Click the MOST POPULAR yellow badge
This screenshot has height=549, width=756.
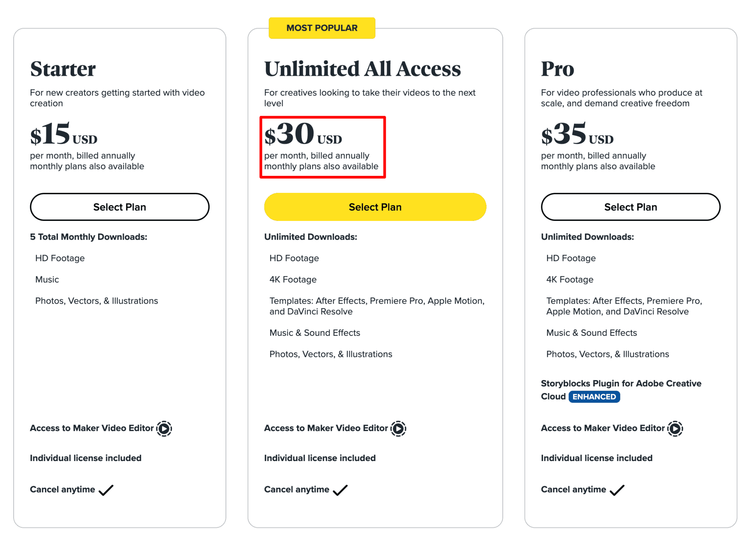tap(322, 28)
